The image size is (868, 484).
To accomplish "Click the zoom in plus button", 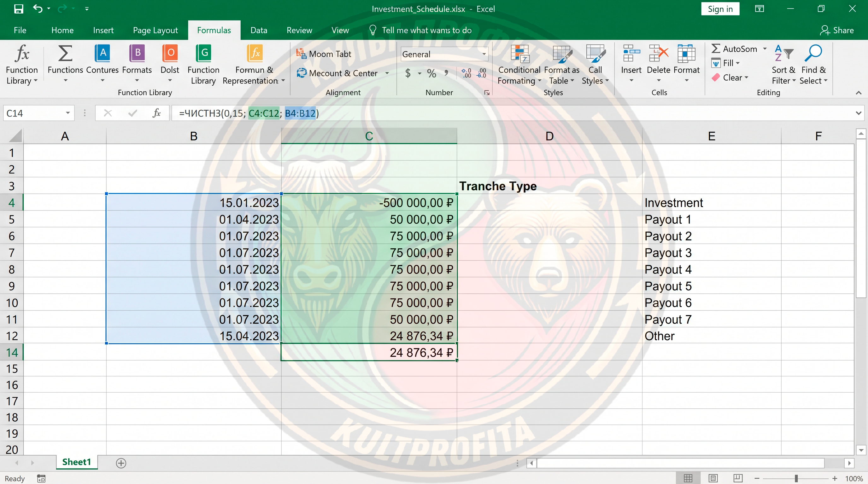I will 835,478.
